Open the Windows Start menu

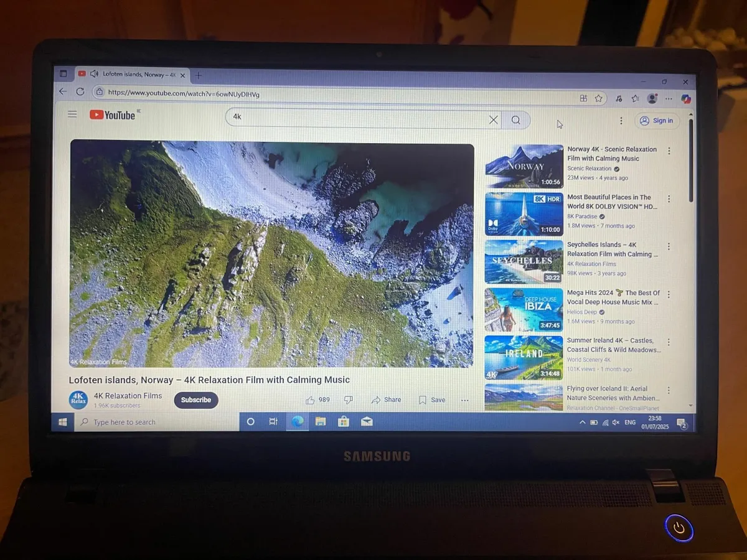[63, 422]
